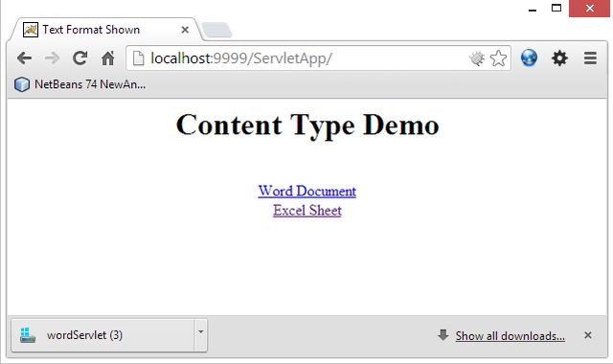Close the Text Format Shown tab

point(185,30)
